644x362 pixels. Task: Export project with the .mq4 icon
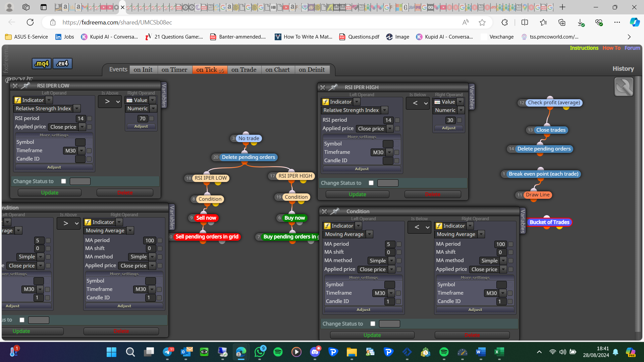point(42,63)
